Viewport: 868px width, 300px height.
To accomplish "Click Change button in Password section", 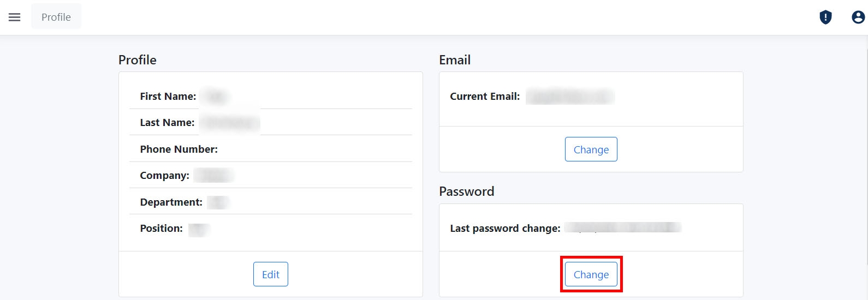I will pyautogui.click(x=591, y=274).
